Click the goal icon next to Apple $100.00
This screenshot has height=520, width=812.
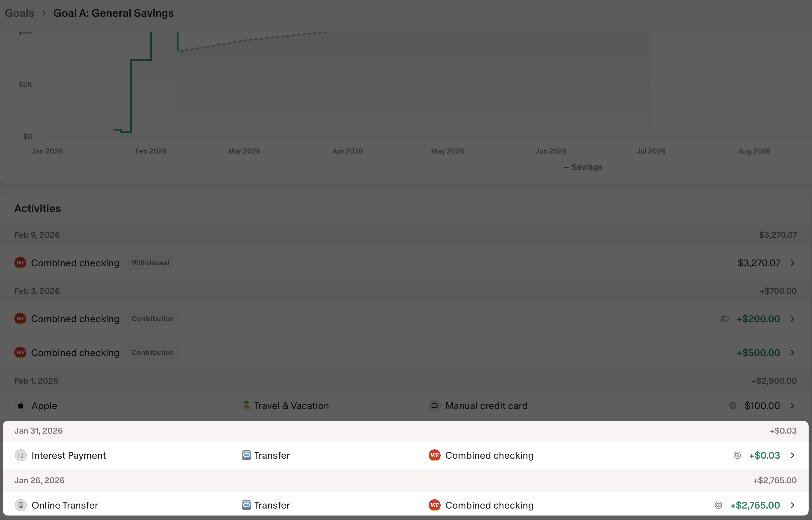[733, 406]
